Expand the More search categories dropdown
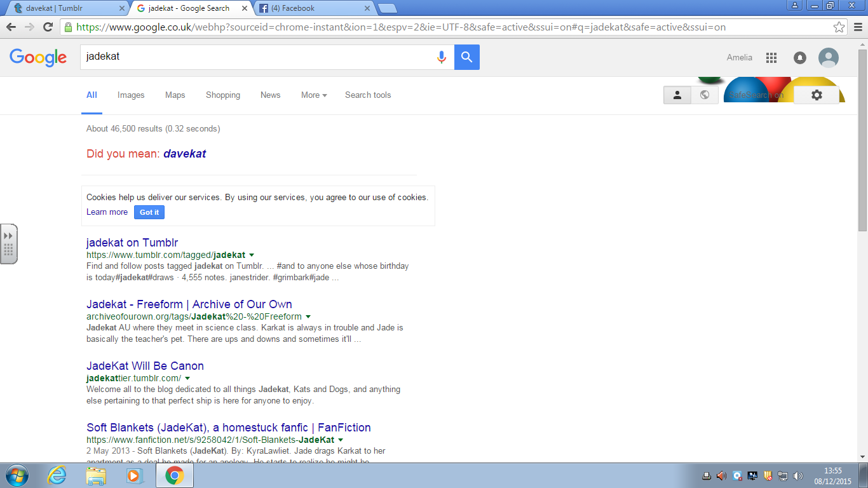The image size is (868, 488). (314, 95)
